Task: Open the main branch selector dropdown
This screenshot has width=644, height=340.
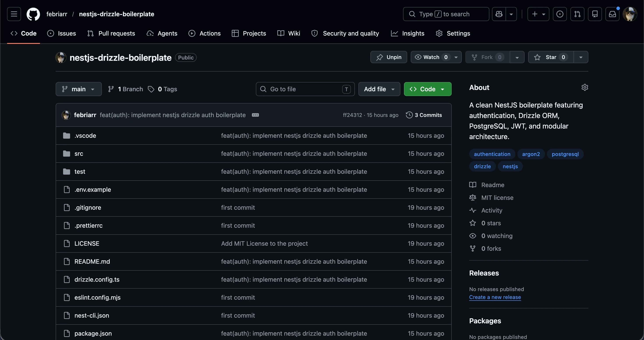Action: coord(78,89)
